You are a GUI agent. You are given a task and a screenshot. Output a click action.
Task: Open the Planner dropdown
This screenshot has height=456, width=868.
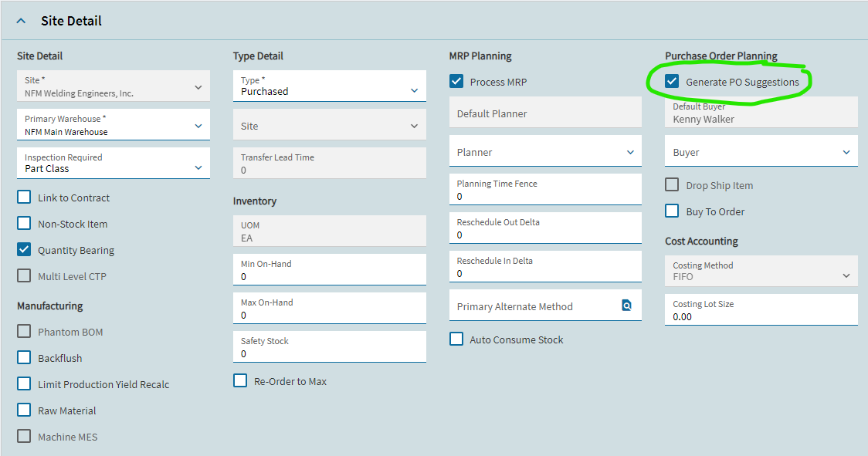[545, 151]
